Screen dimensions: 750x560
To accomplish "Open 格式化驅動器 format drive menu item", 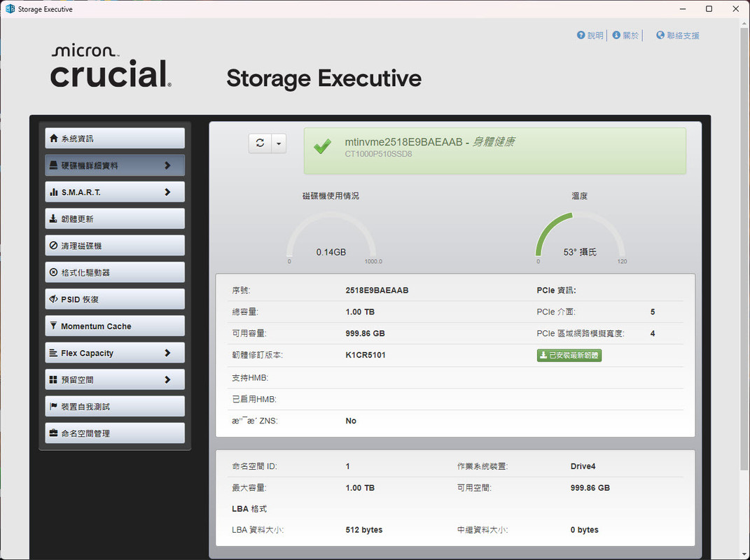I will (115, 272).
